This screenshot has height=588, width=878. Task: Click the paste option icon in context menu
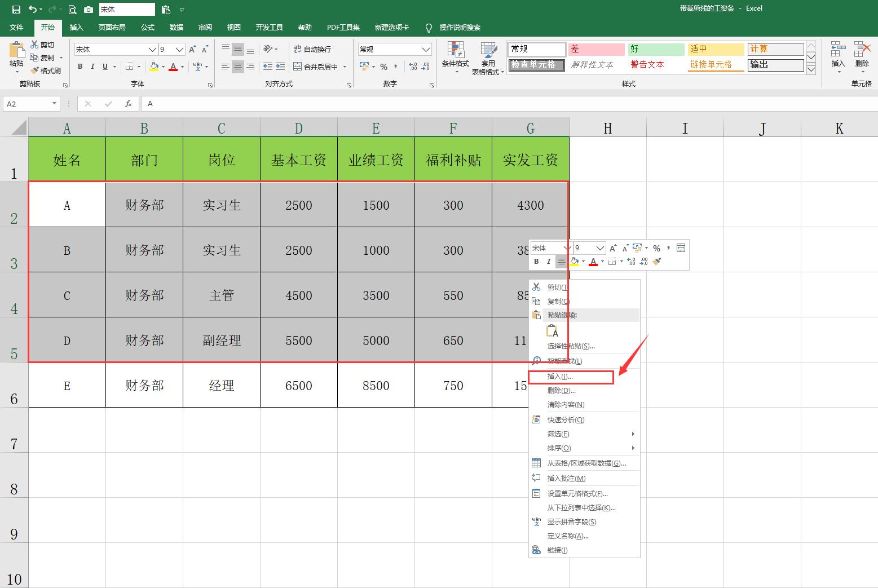tap(553, 331)
